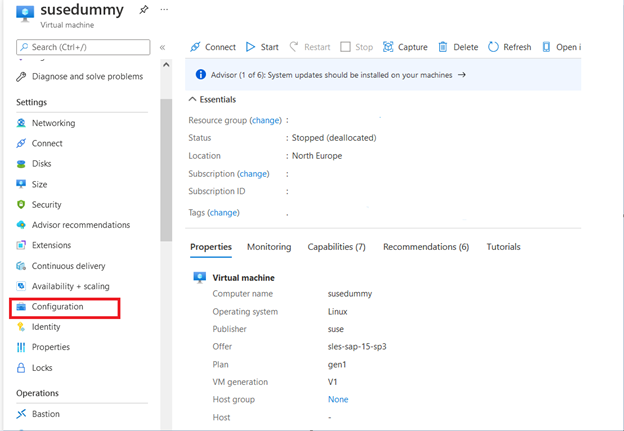The height and width of the screenshot is (431, 624).
Task: Click the Bastion icon
Action: tap(21, 414)
